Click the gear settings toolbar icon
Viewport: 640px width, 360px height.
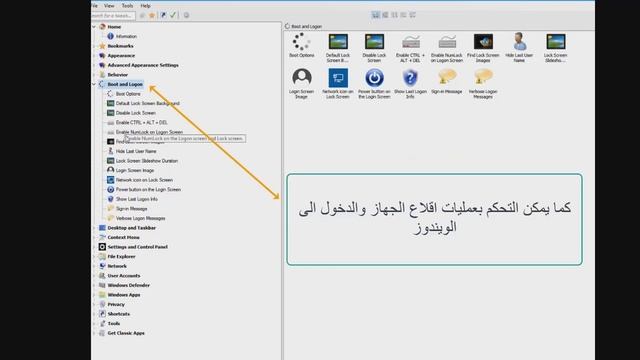tap(186, 15)
